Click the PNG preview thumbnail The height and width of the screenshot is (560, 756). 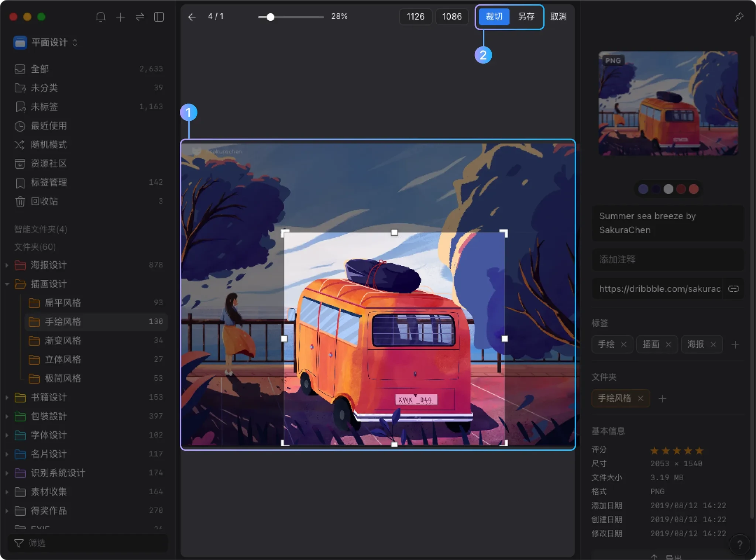[x=668, y=103]
